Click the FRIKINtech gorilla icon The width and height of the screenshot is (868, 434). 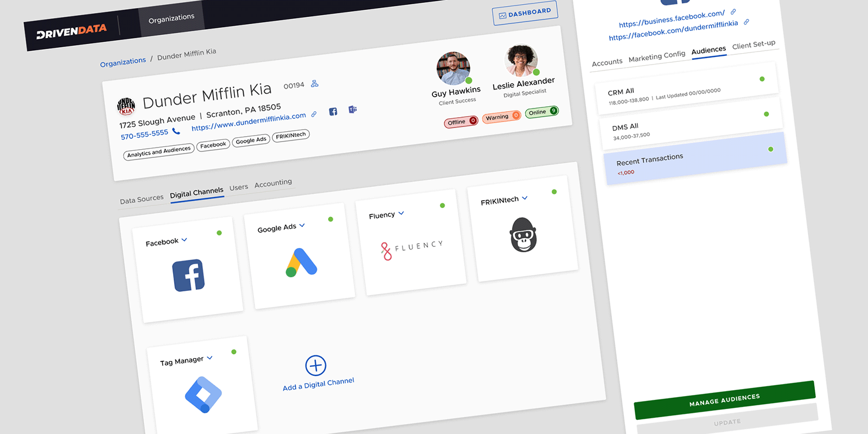pyautogui.click(x=523, y=234)
